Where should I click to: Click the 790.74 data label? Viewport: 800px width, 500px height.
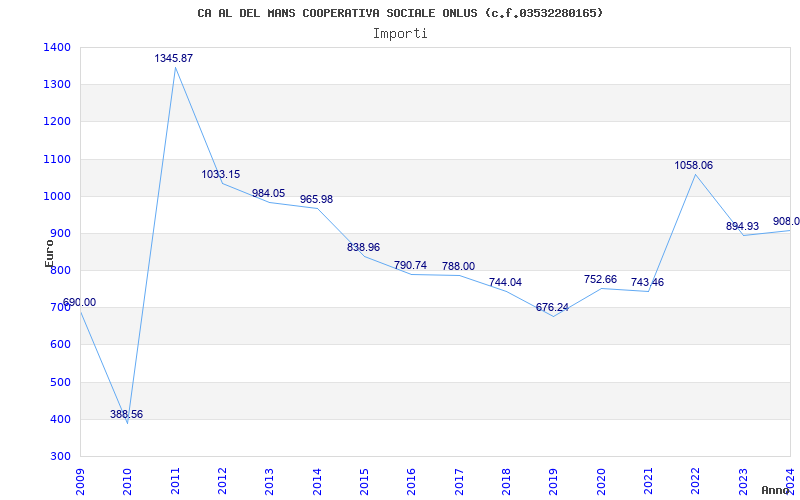point(410,265)
